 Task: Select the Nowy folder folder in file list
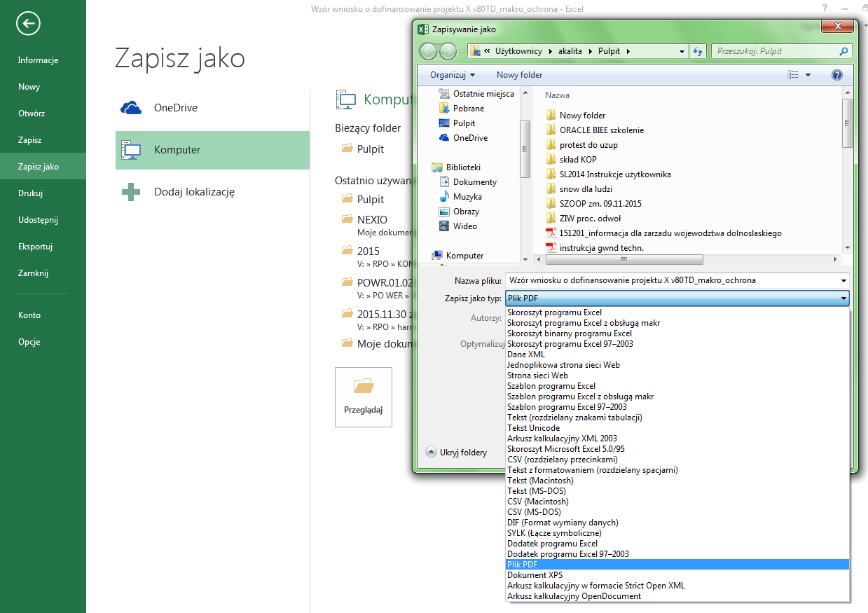[575, 116]
